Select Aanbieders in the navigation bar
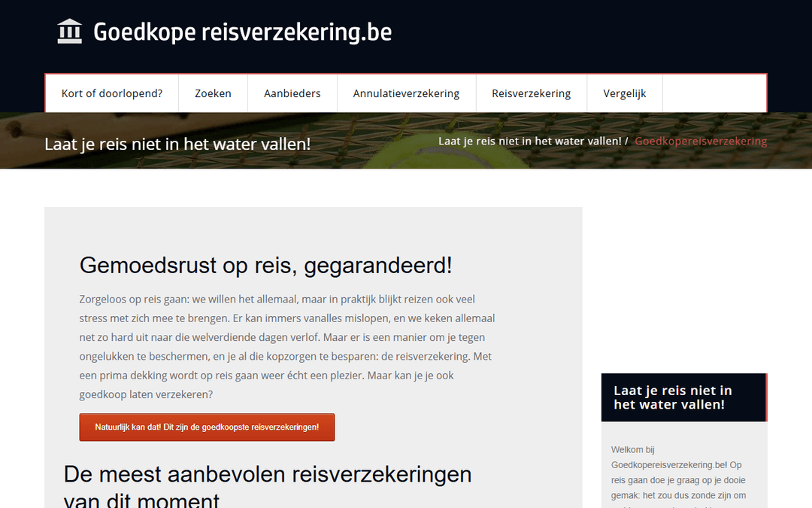 [292, 93]
